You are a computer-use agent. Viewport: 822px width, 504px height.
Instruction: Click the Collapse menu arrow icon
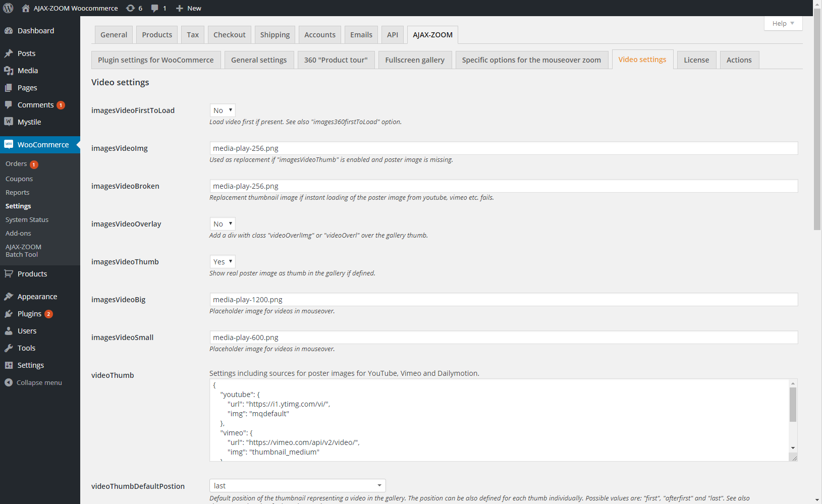[x=9, y=382]
